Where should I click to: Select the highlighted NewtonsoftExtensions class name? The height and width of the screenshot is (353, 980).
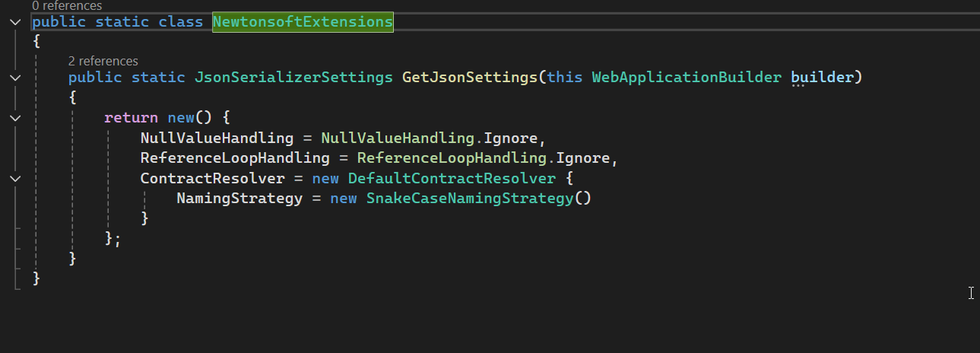[303, 22]
